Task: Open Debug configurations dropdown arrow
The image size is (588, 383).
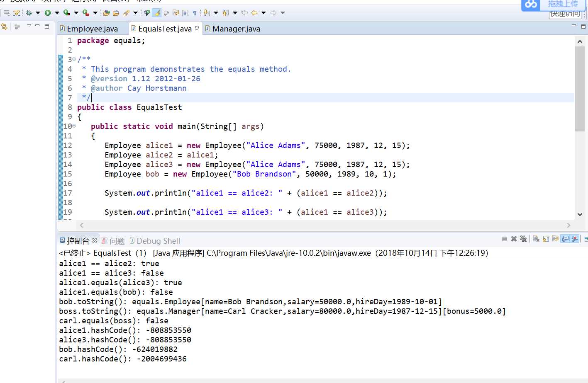Action: tap(38, 13)
